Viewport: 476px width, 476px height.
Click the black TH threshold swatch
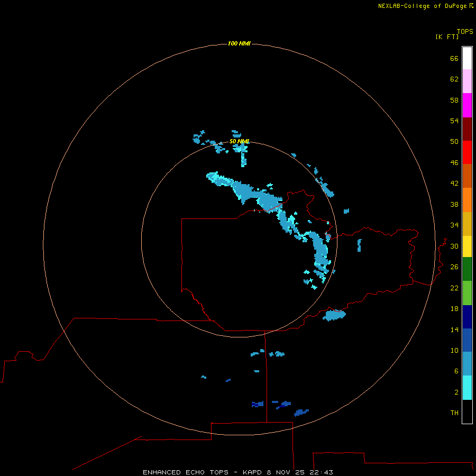coord(467,411)
